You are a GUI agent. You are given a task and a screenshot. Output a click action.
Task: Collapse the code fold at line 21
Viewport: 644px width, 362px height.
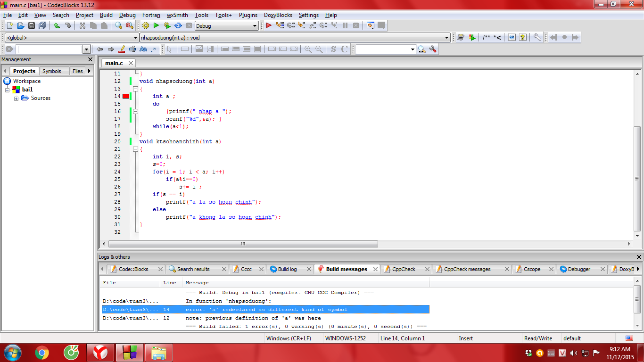click(135, 149)
